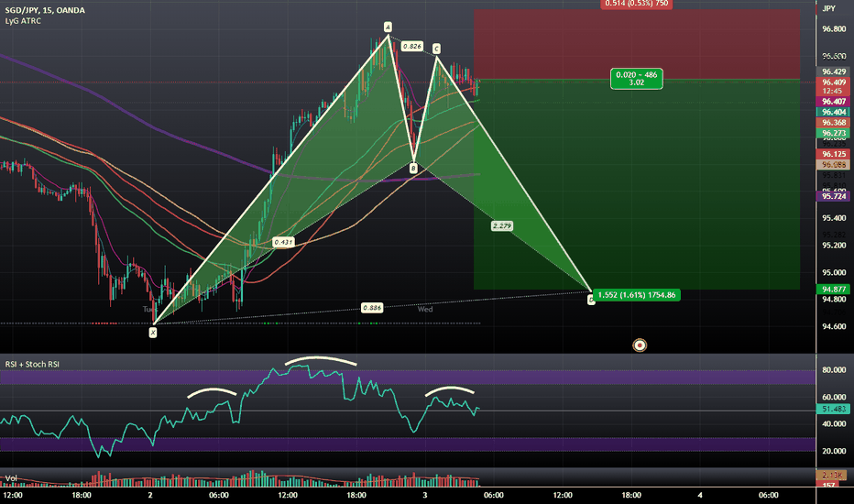Click the economic event marker icon below chart
Viewport: 854px width, 504px height.
point(640,345)
